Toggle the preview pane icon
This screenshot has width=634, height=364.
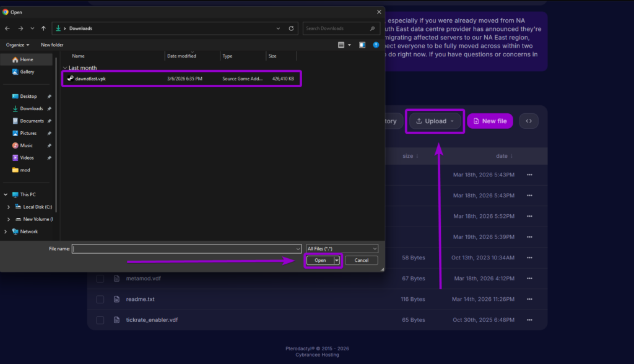(x=362, y=45)
